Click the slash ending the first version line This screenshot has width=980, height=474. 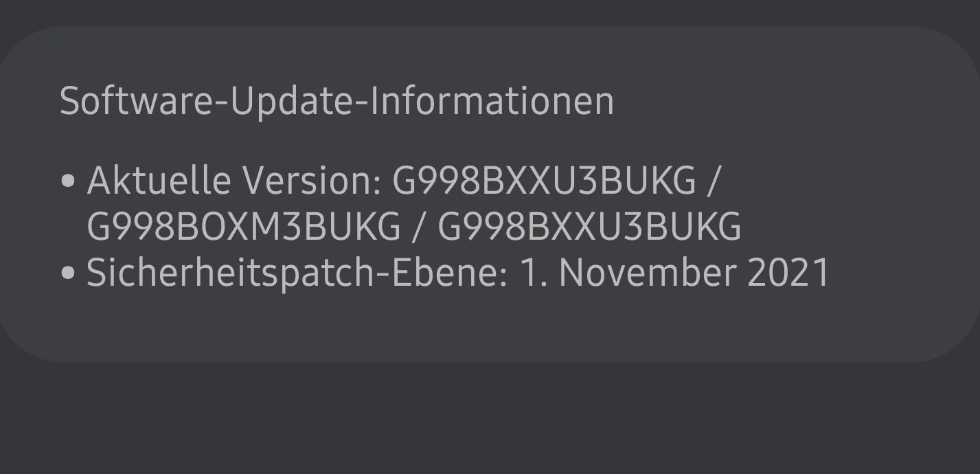(x=714, y=181)
